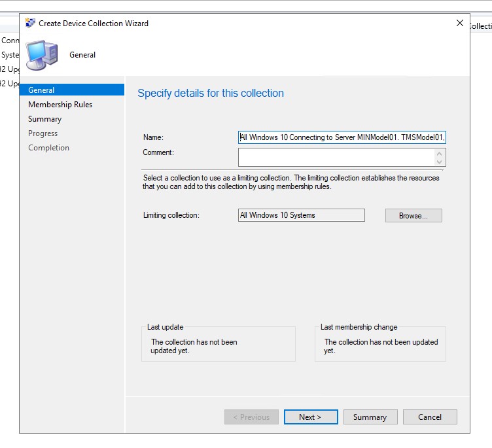Viewport: 492px width, 448px height.
Task: Click into the Name text field
Action: click(x=342, y=137)
